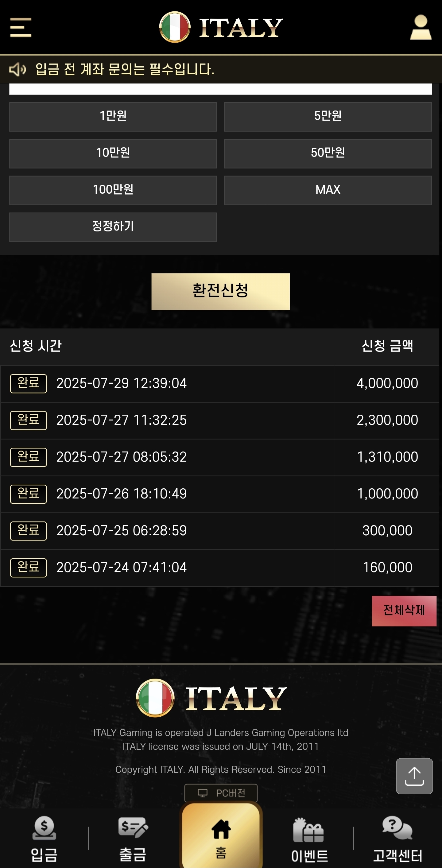Select the 1만원 amount button
The image size is (442, 868).
tap(113, 117)
